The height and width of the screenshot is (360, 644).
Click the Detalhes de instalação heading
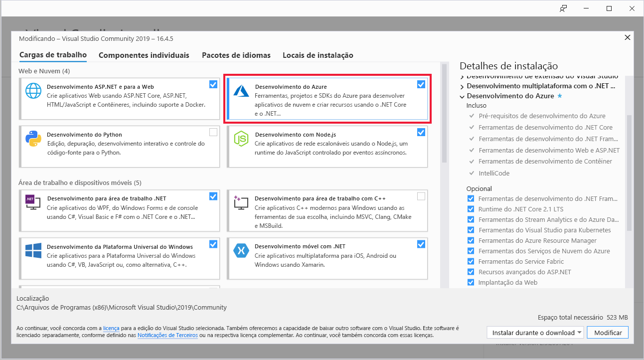coord(508,66)
